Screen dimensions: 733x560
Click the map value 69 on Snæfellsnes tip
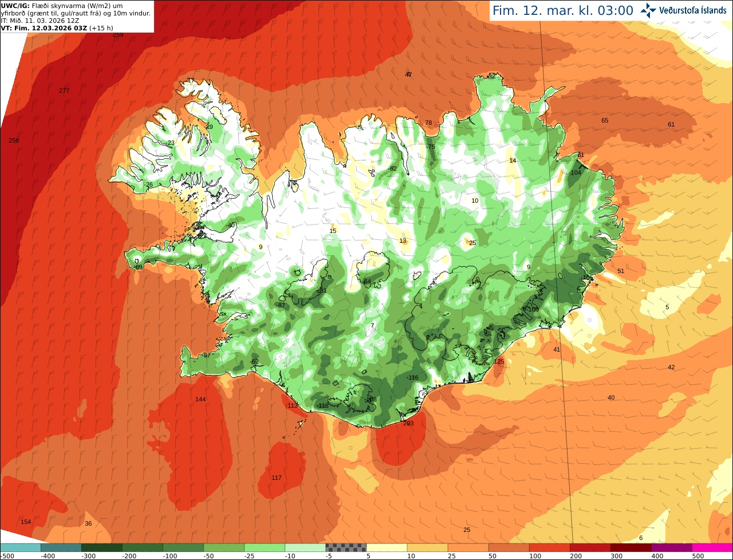139,267
